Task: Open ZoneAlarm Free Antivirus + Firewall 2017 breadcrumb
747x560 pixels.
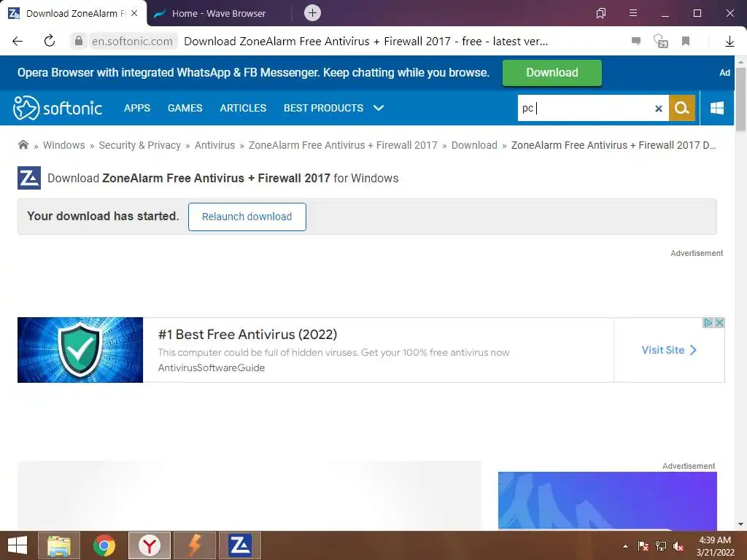Action: pos(343,145)
